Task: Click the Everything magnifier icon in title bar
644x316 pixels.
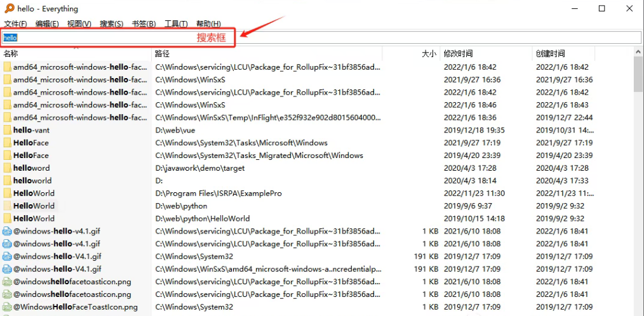Action: point(9,8)
